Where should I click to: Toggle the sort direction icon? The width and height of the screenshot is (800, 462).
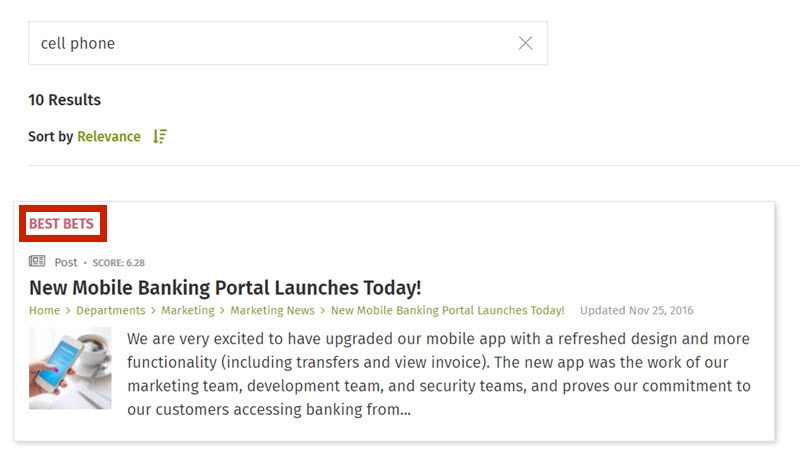(x=160, y=137)
